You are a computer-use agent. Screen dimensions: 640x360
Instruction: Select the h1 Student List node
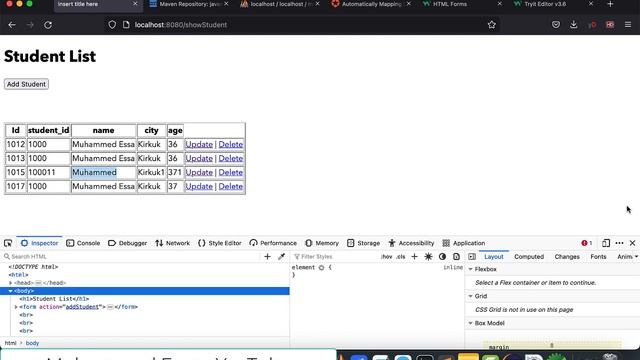coord(54,299)
